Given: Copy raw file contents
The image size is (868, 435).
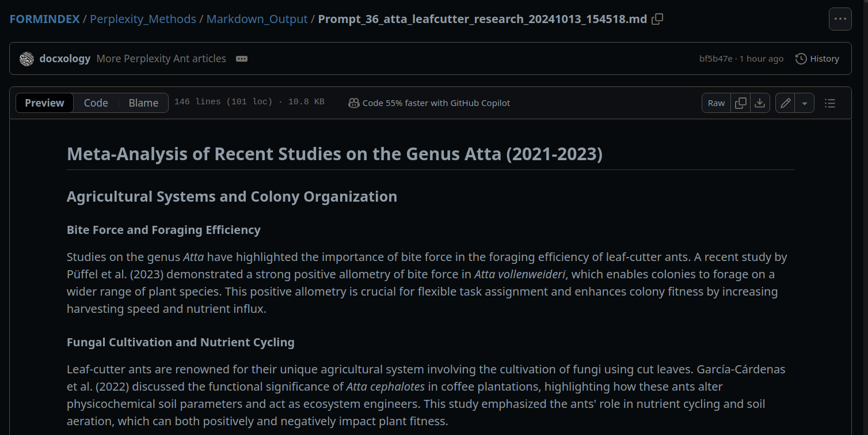Looking at the screenshot, I should pyautogui.click(x=741, y=103).
